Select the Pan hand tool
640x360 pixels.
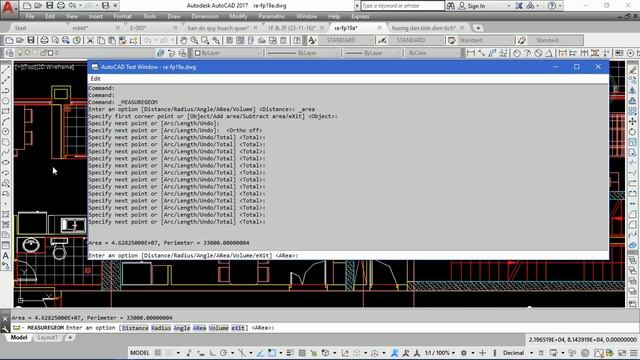184,40
